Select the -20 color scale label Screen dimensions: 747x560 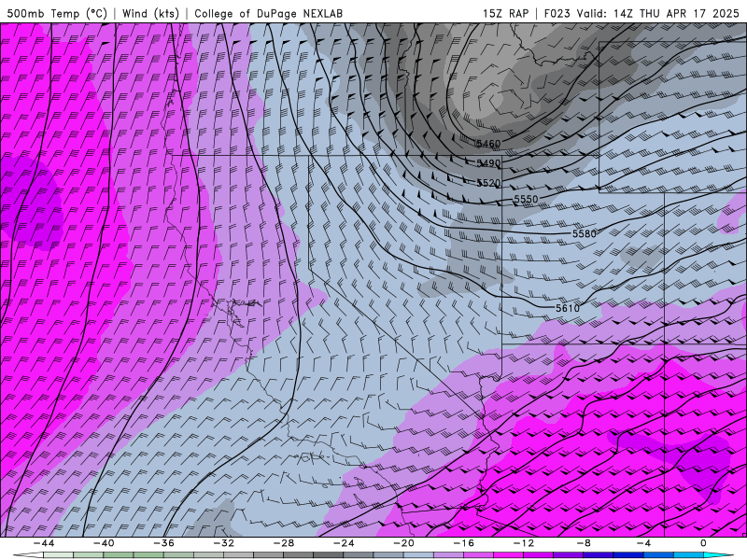(x=403, y=543)
